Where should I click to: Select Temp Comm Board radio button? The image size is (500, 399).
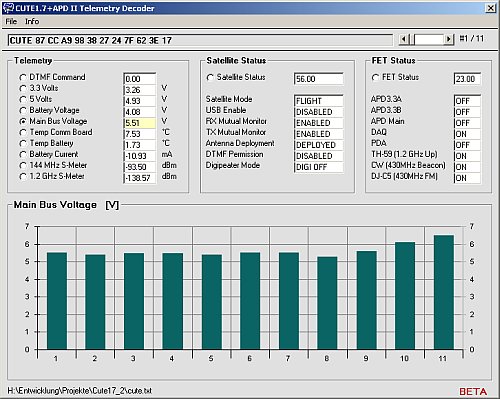[x=23, y=132]
